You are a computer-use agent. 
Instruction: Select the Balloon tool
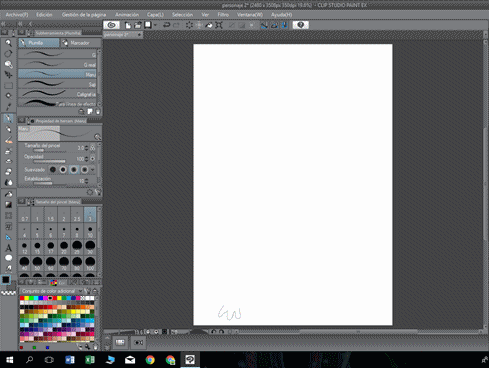pos(8,258)
